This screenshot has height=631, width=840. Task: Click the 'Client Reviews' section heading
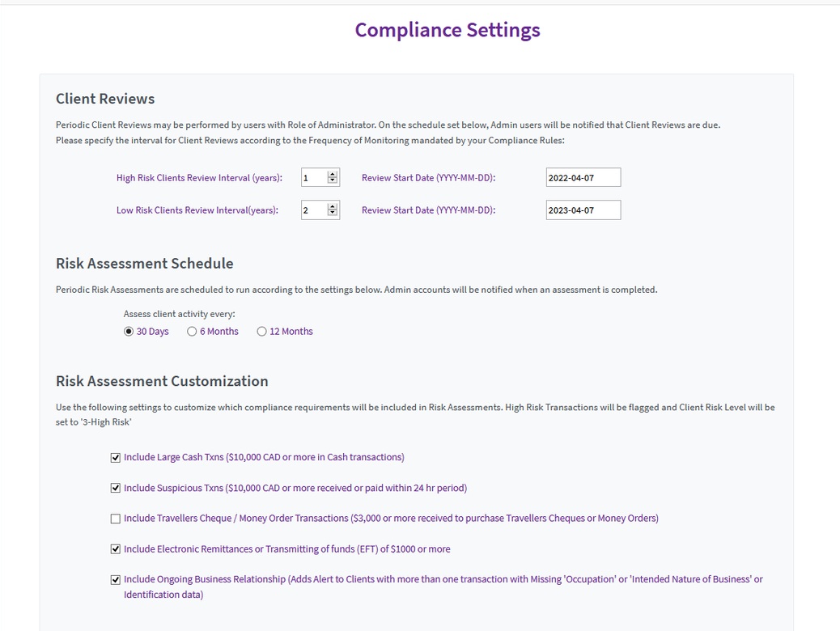[x=105, y=99]
